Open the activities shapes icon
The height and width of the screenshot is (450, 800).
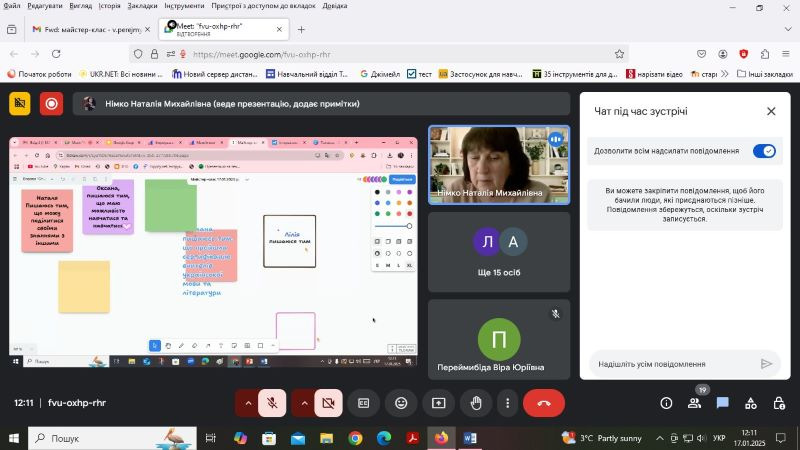pyautogui.click(x=751, y=403)
